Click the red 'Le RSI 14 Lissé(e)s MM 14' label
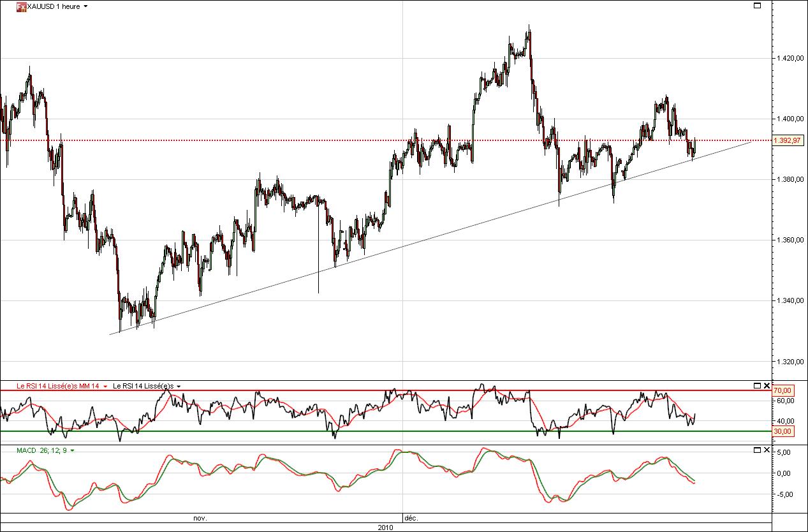808x532 pixels. tap(49, 387)
